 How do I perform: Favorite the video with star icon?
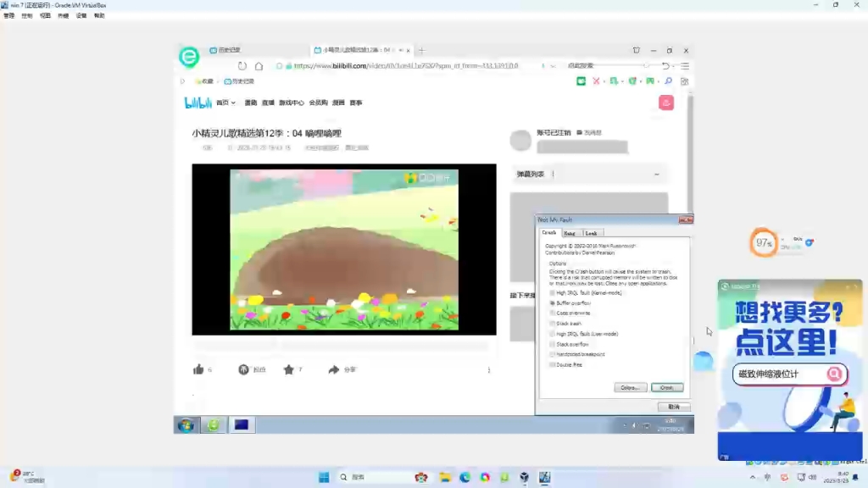pos(288,369)
